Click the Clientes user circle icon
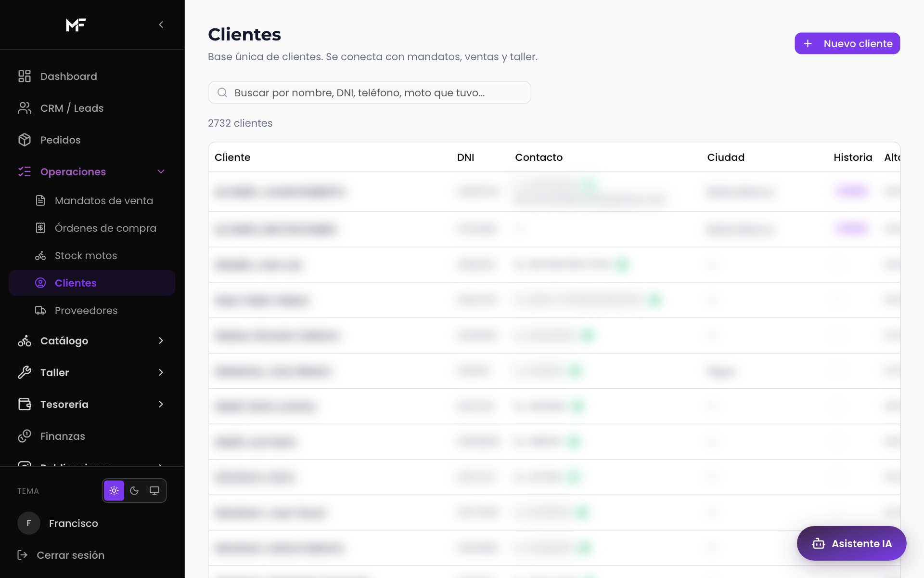This screenshot has width=924, height=578. point(40,283)
